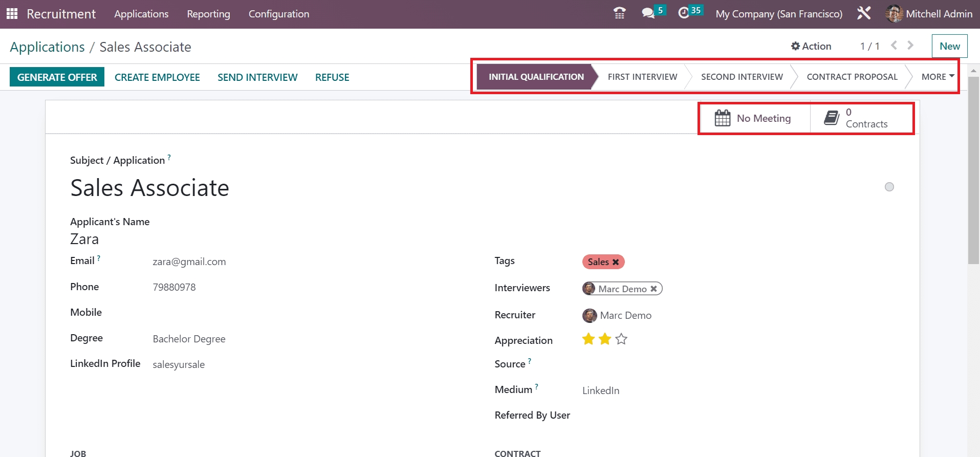The width and height of the screenshot is (980, 457).
Task: Click the No Meeting calendar button
Action: (x=753, y=118)
